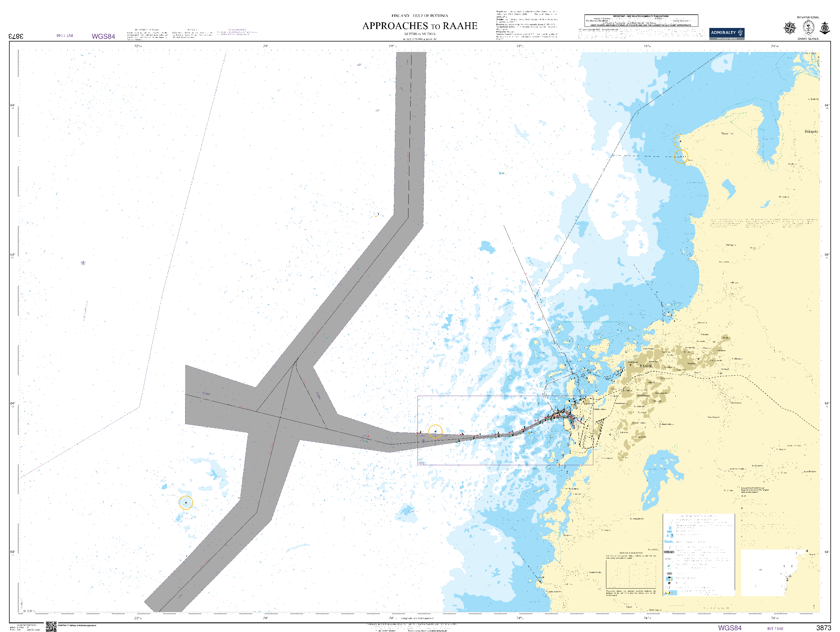
Task: Click the anchor emblem at far right
Action: point(825,28)
